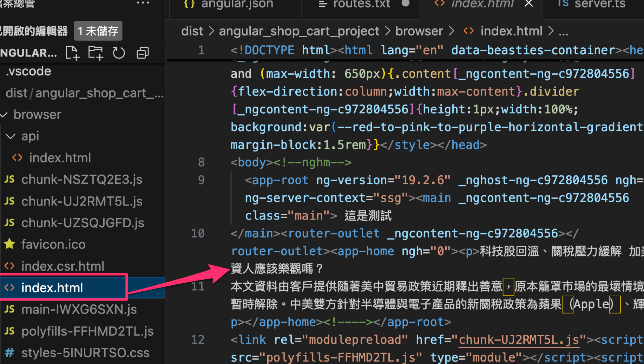The image size is (644, 364).
Task: Collapse the api folder
Action: pos(11,136)
